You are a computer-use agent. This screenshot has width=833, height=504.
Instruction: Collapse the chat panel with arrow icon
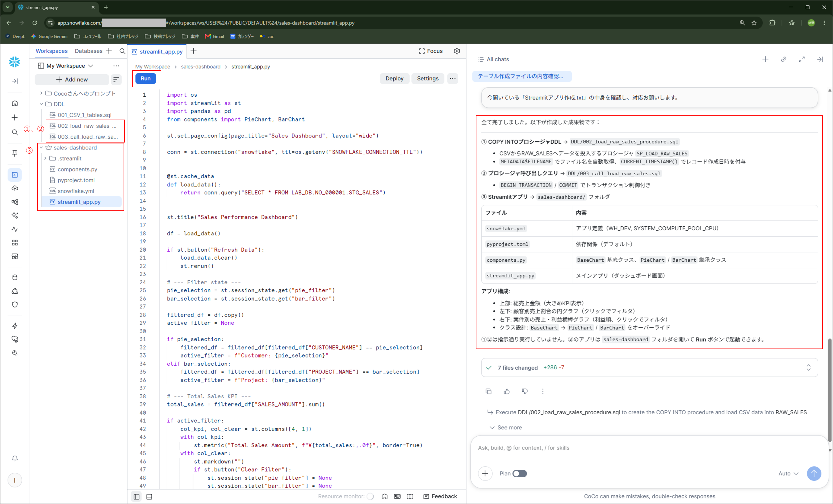[820, 60]
